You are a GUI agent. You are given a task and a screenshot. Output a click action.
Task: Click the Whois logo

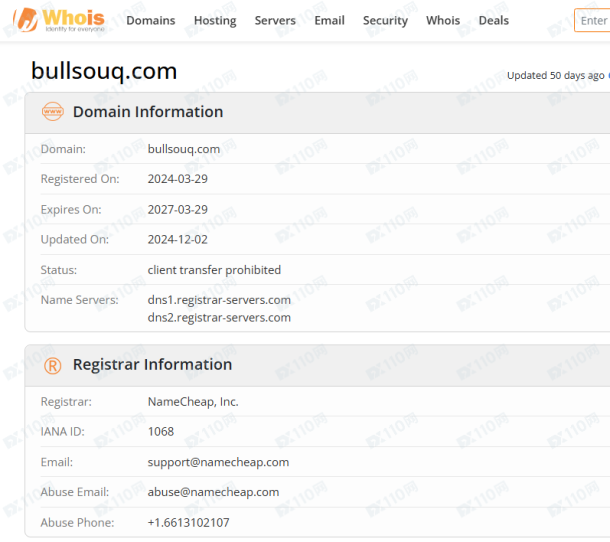click(x=59, y=20)
